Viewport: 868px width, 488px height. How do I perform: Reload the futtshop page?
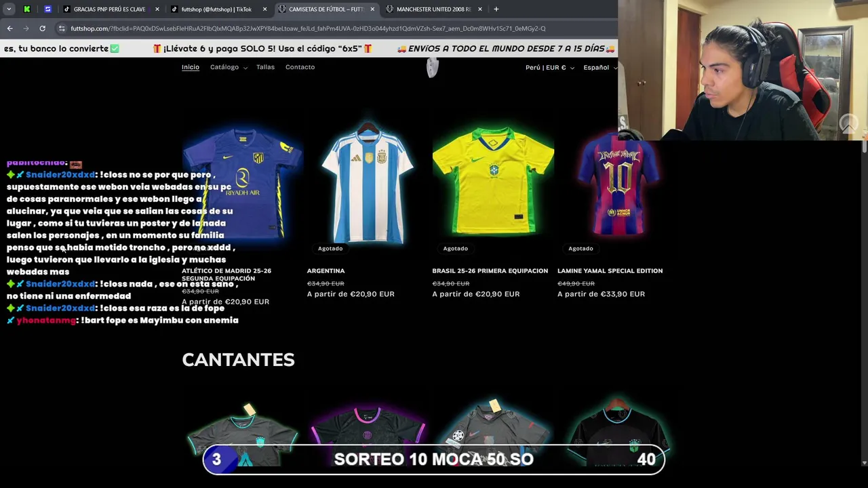click(42, 28)
